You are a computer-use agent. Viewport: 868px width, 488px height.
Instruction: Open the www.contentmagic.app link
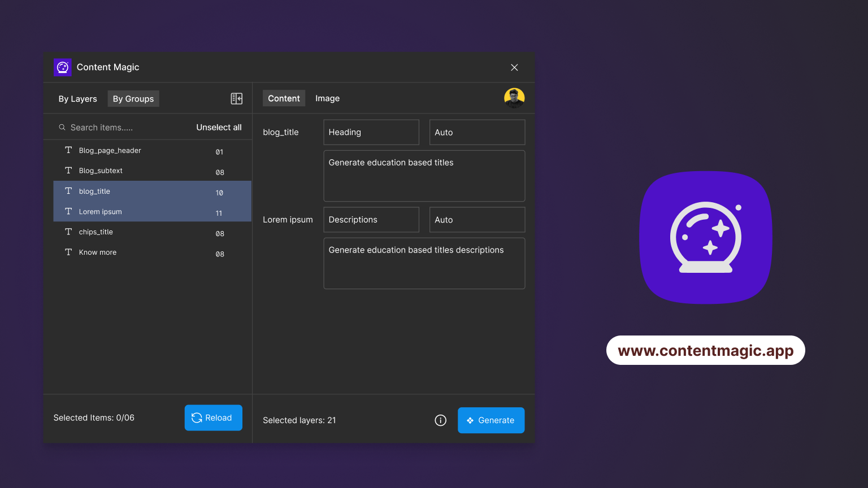click(706, 350)
